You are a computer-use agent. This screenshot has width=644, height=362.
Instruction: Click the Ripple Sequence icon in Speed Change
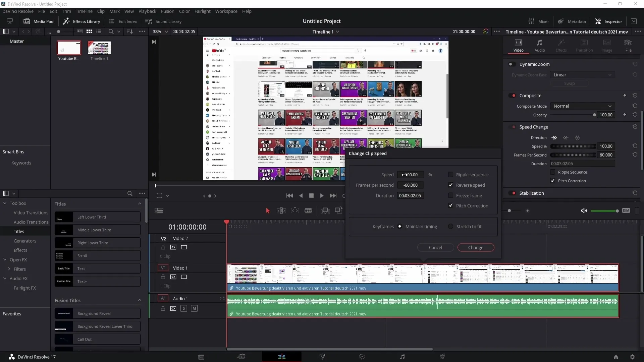[552, 172]
